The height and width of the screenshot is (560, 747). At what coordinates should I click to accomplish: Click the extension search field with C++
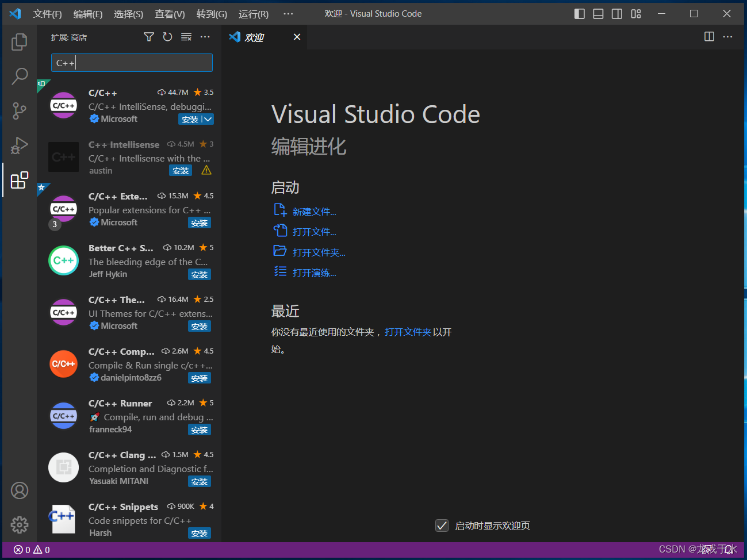click(x=132, y=63)
